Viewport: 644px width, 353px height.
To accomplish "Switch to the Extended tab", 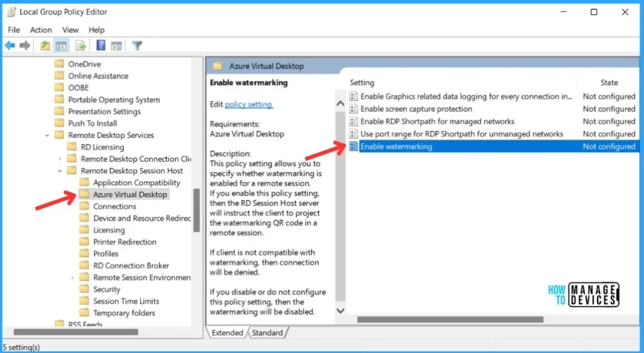I will pyautogui.click(x=227, y=332).
